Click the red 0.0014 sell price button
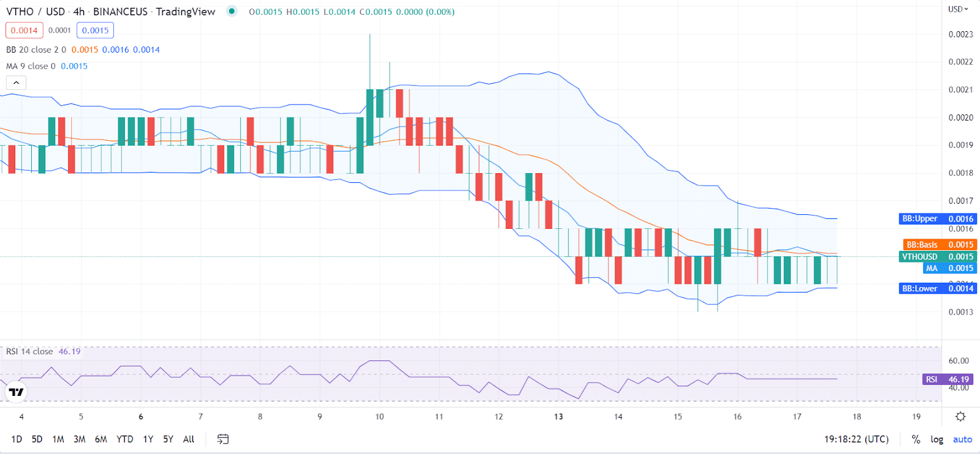Viewport: 980px width, 454px height. 24,30
